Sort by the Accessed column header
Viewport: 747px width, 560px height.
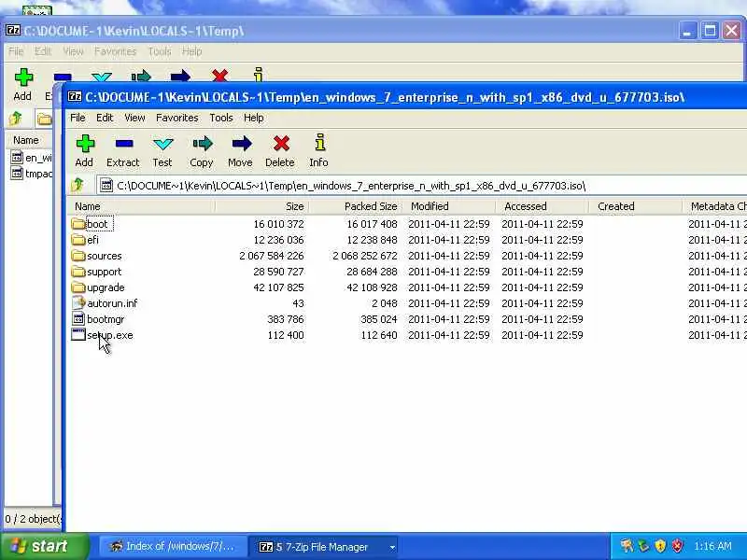pyautogui.click(x=543, y=206)
